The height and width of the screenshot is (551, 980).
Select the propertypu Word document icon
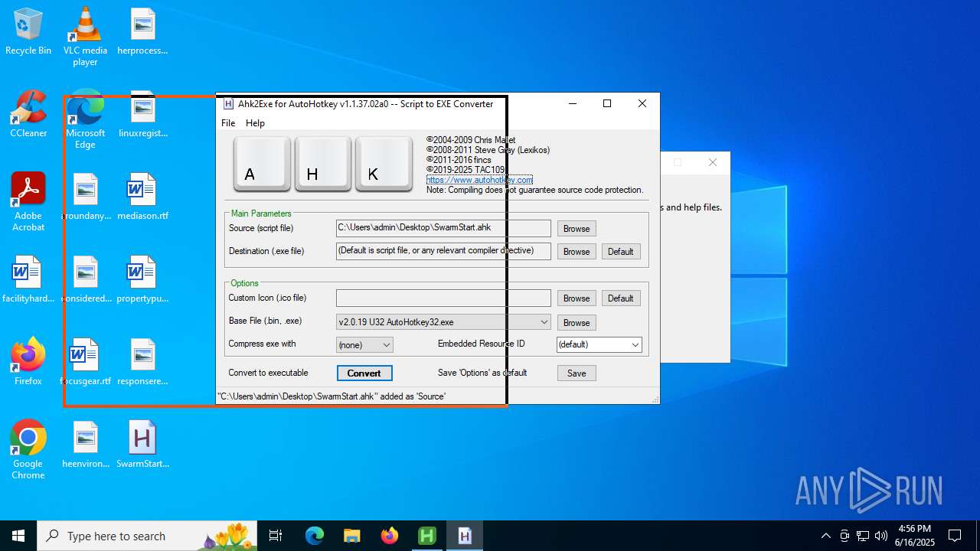[142, 279]
